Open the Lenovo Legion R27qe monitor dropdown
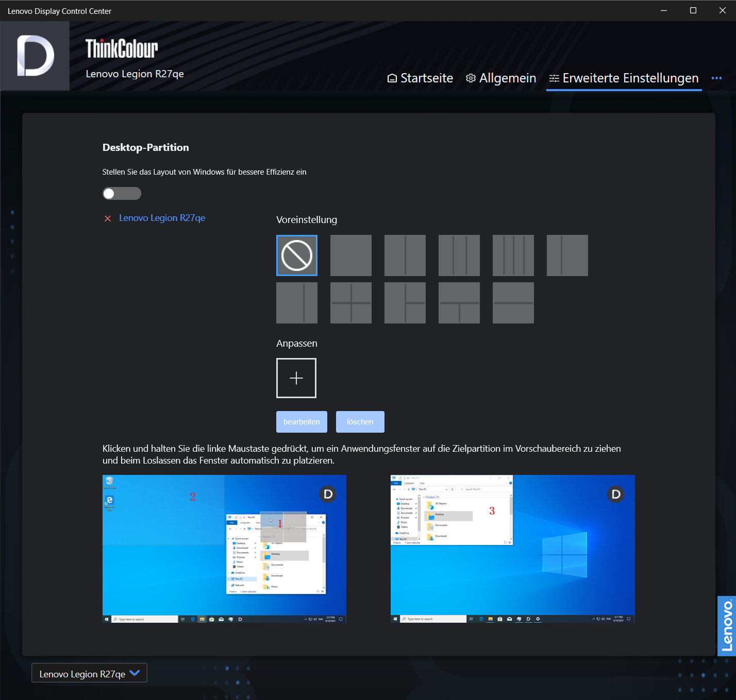 [90, 673]
